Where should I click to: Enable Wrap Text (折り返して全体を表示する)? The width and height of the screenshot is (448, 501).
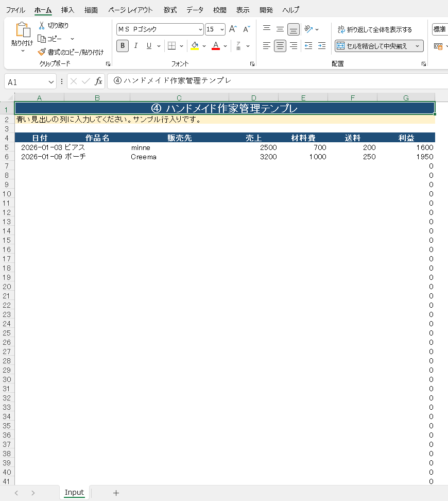(x=375, y=30)
